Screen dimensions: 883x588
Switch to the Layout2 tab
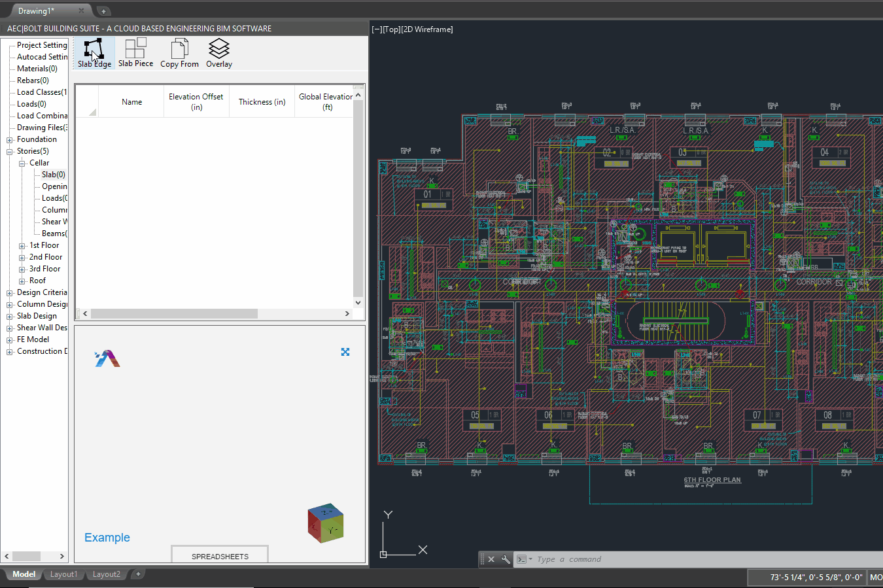(x=106, y=574)
